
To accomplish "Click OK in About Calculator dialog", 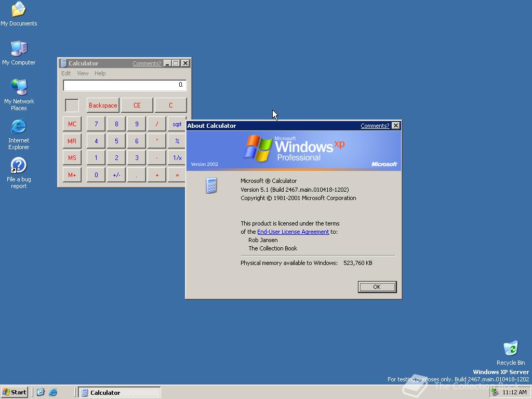I will 377,287.
